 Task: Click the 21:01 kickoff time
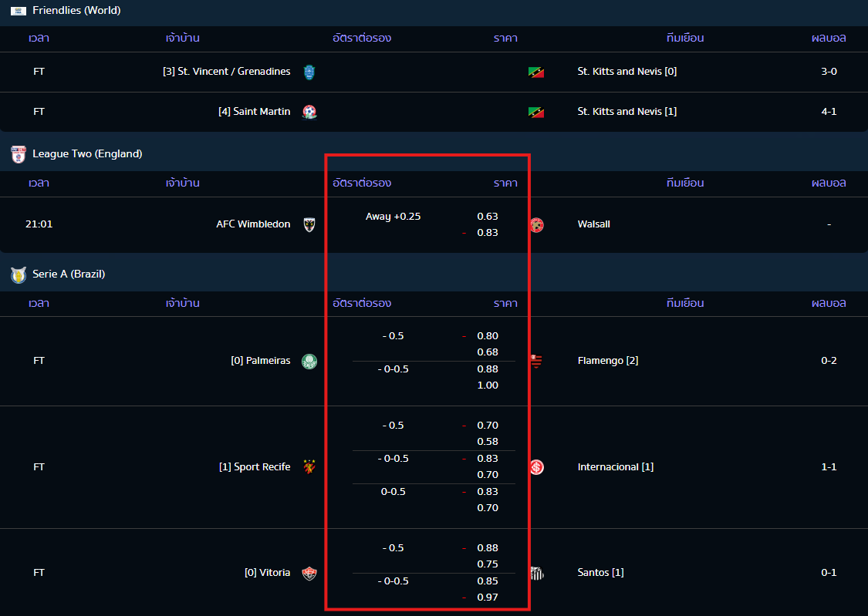click(39, 224)
